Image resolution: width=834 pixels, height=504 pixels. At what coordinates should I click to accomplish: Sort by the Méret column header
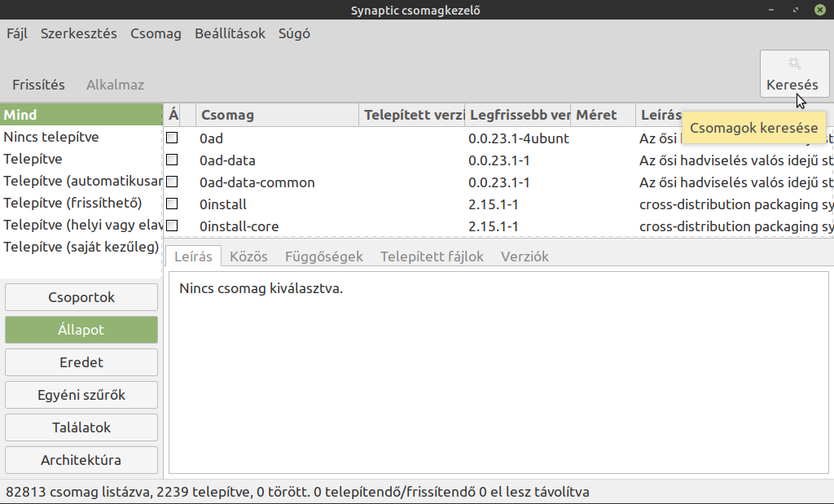604,115
